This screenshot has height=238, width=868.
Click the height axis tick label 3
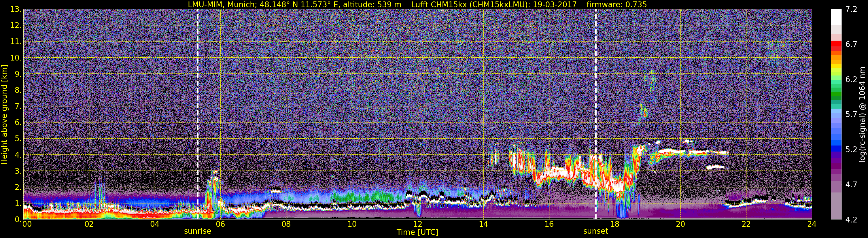(18, 171)
